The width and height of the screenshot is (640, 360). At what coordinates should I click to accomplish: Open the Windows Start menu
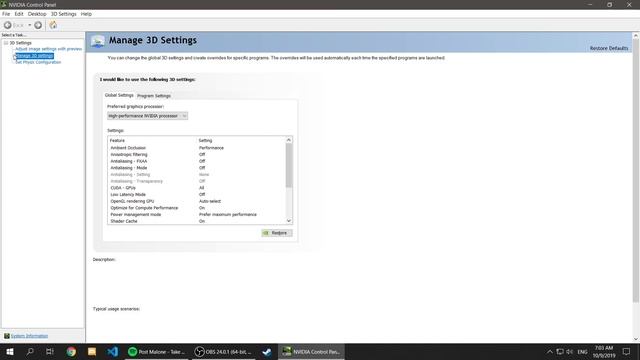(x=10, y=351)
